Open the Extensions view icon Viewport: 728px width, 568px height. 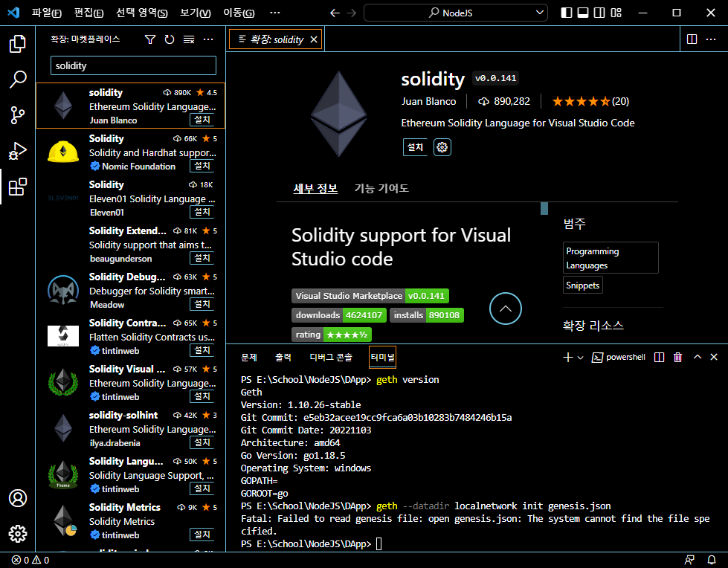18,187
